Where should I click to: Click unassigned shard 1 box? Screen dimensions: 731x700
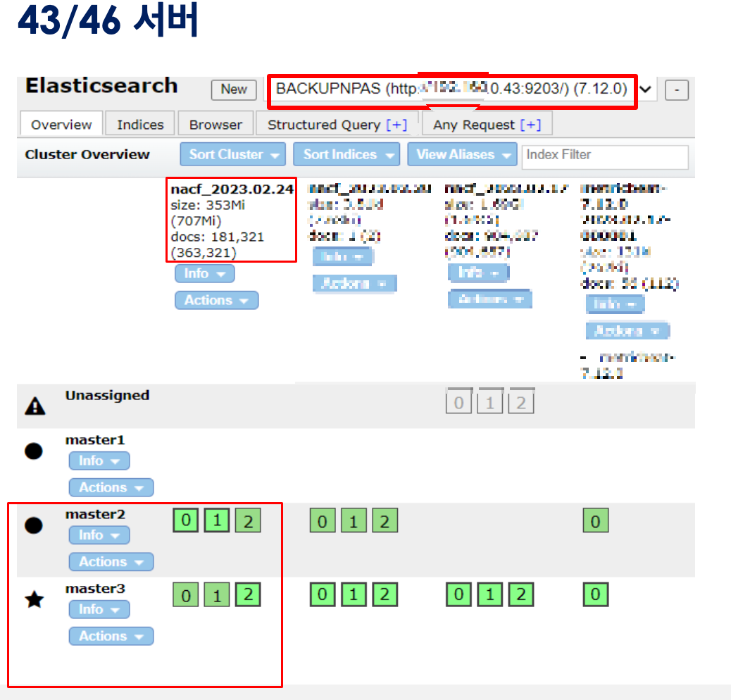tap(490, 402)
